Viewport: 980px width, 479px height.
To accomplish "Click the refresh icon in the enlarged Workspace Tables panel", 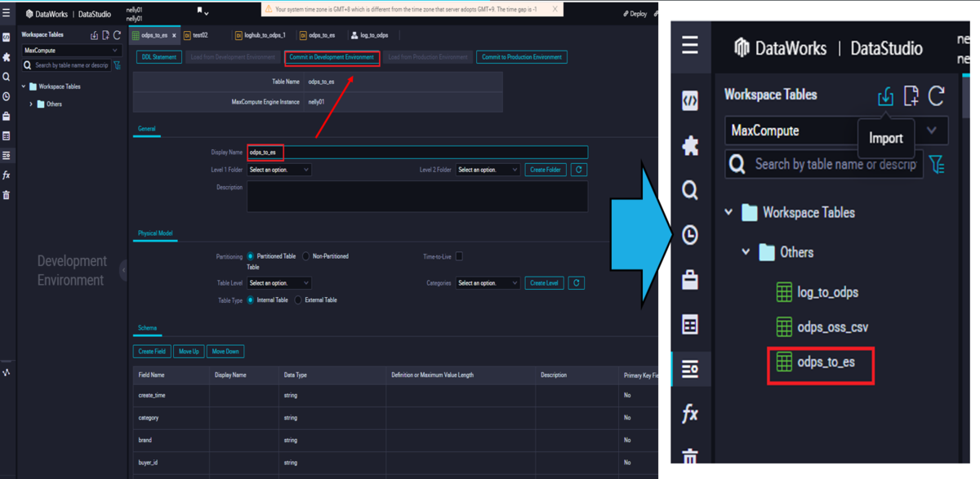I will (x=937, y=96).
